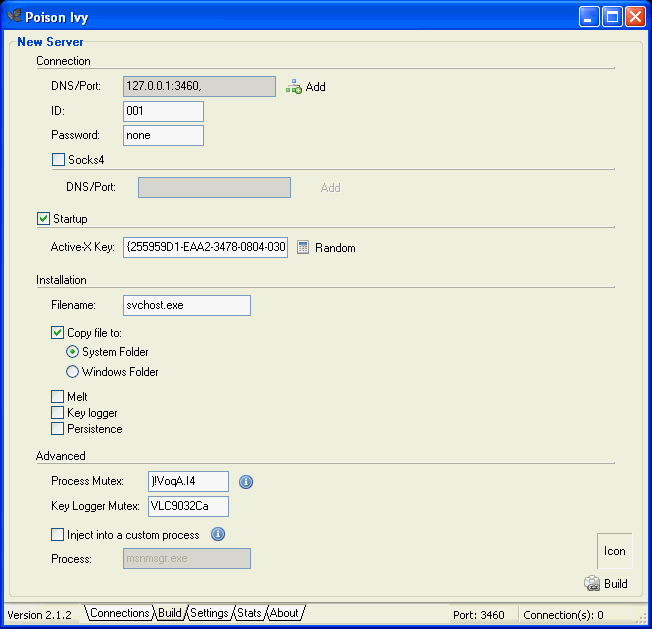Viewport: 652px width, 629px height.
Task: Click the Add server icon beside DNS/Port
Action: [x=294, y=87]
